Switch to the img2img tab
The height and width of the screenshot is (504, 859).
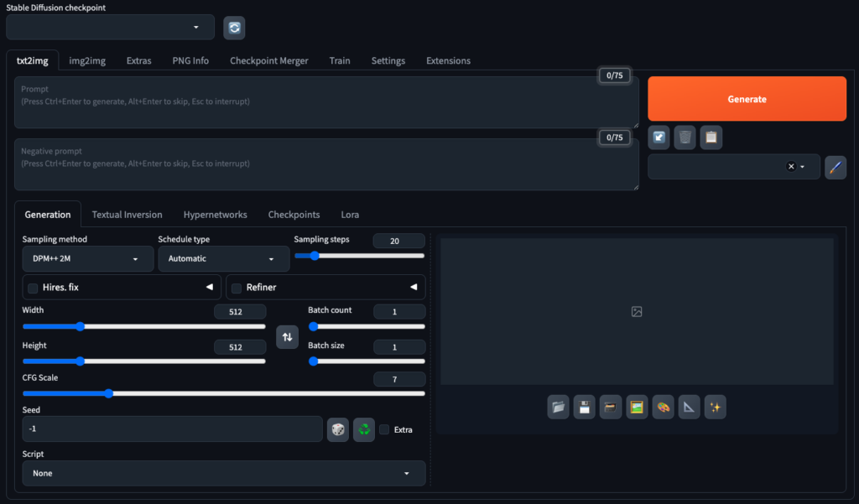tap(87, 60)
